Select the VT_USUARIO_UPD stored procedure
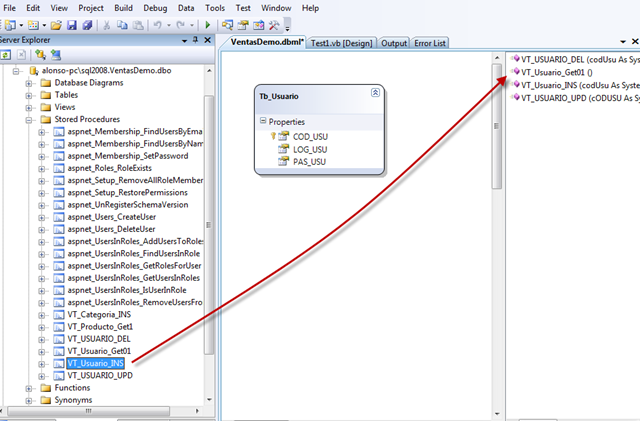The height and width of the screenshot is (421, 640). click(x=100, y=376)
